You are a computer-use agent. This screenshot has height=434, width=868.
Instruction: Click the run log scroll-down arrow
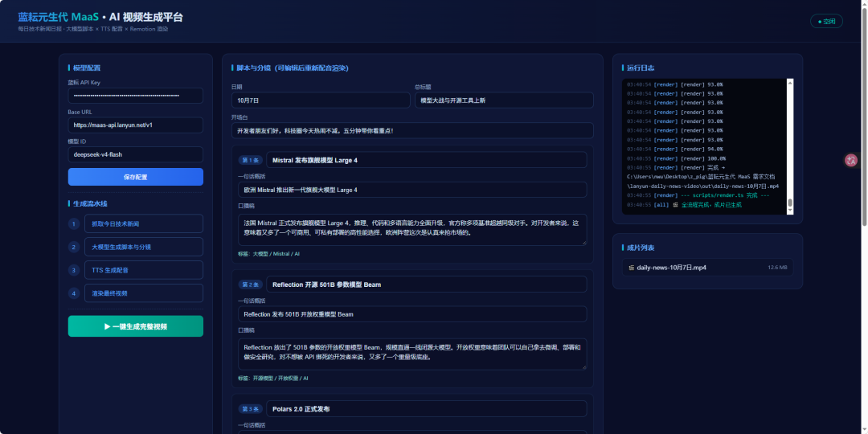coord(790,211)
